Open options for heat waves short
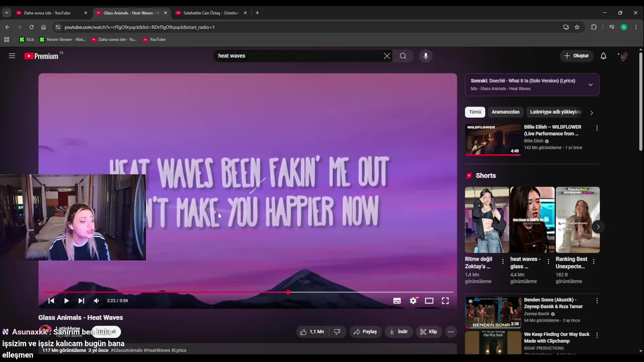The image size is (644, 362). (x=548, y=261)
